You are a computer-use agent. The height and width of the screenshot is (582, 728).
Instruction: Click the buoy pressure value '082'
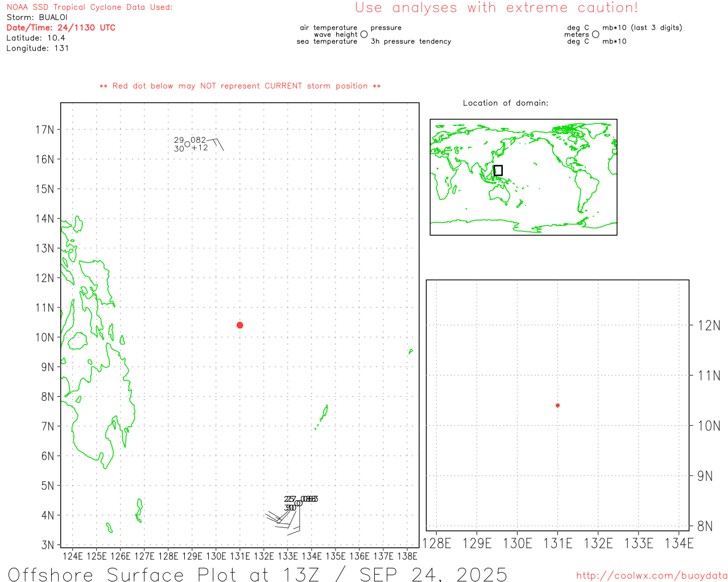click(x=198, y=140)
